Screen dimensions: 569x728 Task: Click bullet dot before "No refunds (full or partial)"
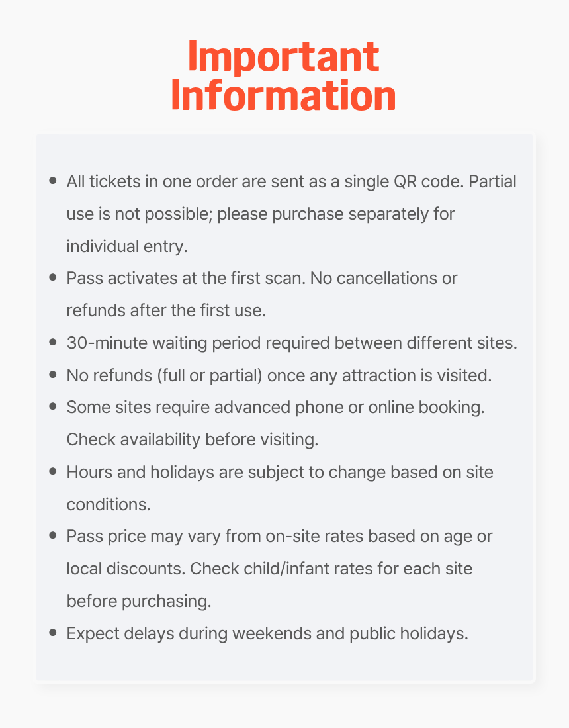[x=53, y=375]
